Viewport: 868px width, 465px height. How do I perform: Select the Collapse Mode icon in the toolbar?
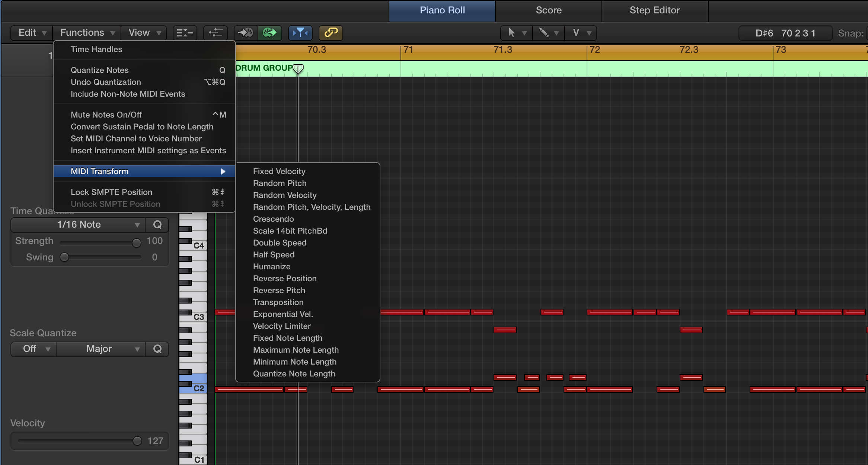(185, 33)
